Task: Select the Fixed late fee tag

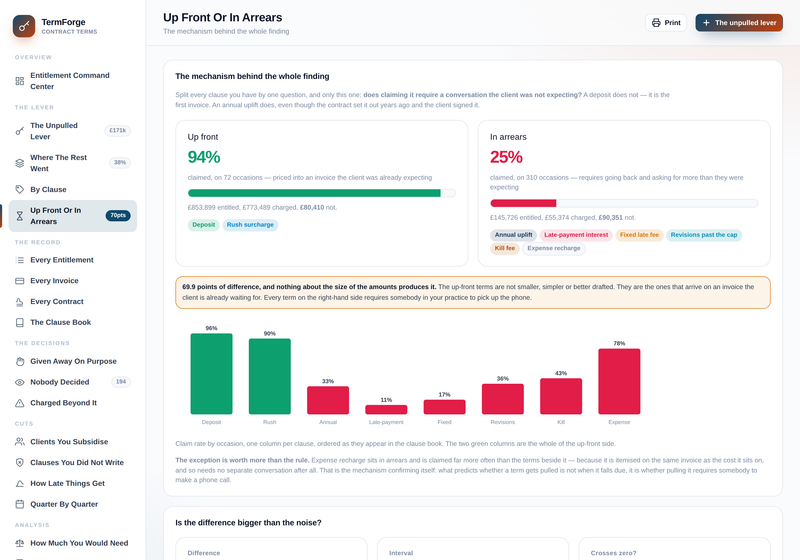Action: pyautogui.click(x=639, y=235)
